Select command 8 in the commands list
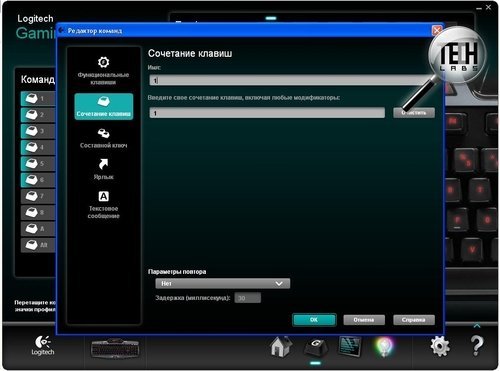The width and height of the screenshot is (500, 371). click(x=38, y=212)
